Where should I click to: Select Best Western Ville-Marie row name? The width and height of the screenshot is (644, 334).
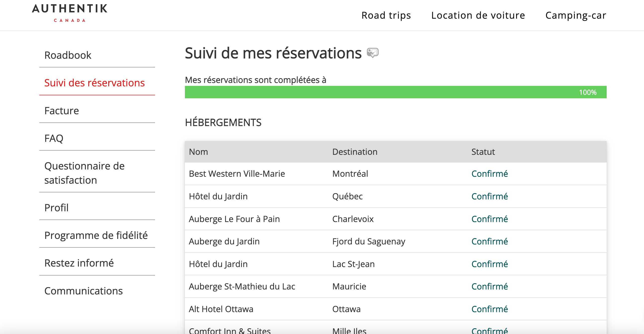click(x=237, y=174)
